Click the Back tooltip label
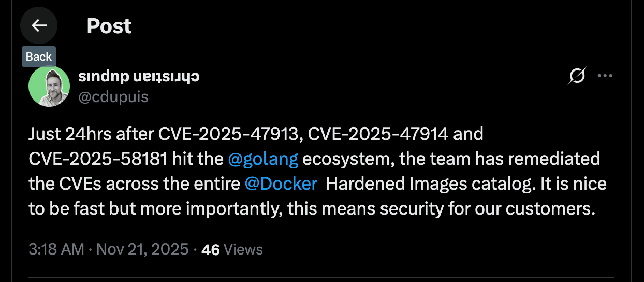The image size is (644, 282). 39,57
